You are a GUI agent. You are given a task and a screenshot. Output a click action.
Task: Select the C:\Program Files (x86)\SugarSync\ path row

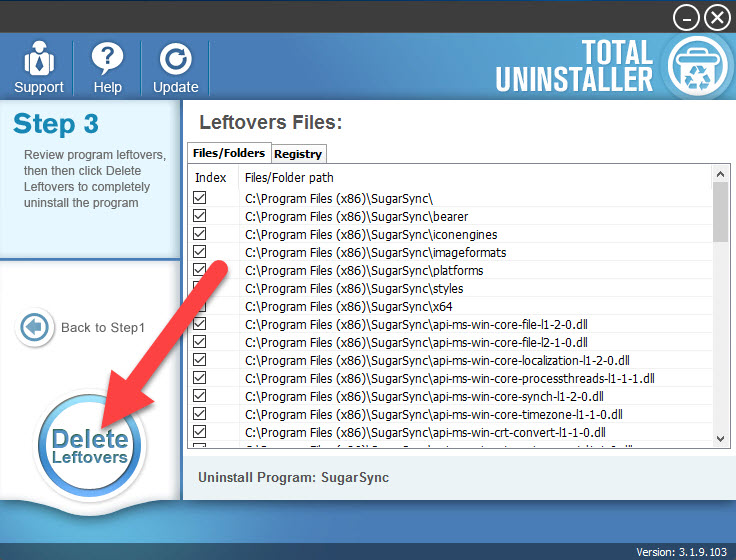point(339,199)
